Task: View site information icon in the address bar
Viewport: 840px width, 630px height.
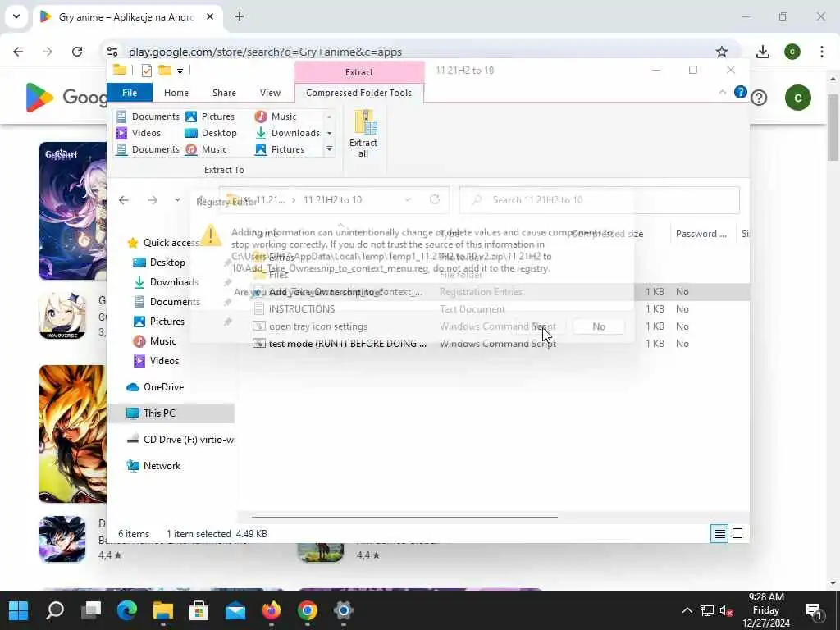Action: (112, 52)
